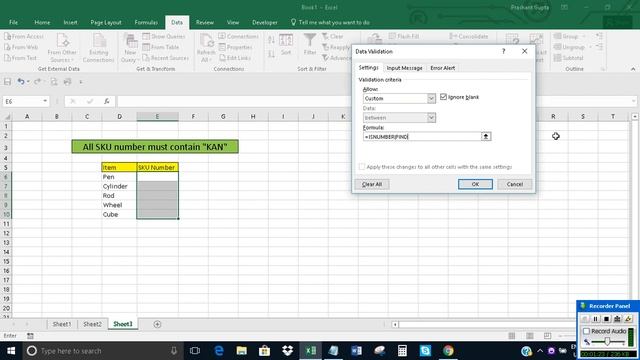
Task: Select the Item header cell
Action: point(119,167)
